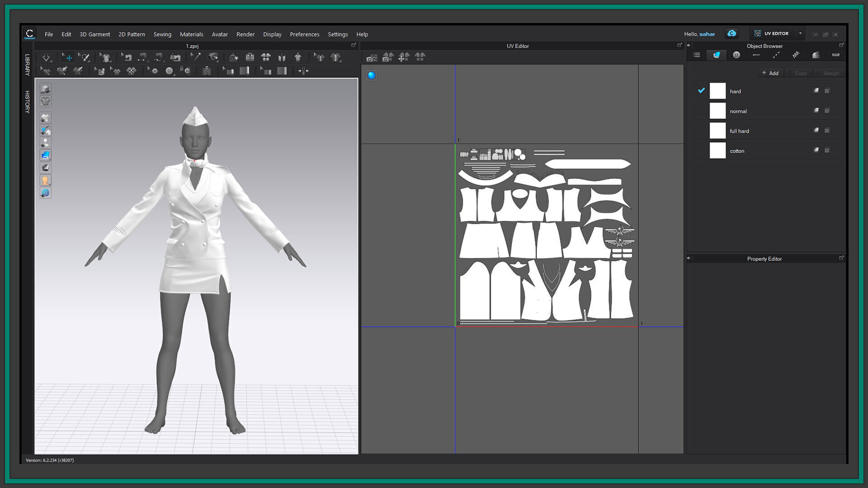Activate the Tack pin tool in 3D toolbar
This screenshot has width=868, height=488.
[x=195, y=57]
